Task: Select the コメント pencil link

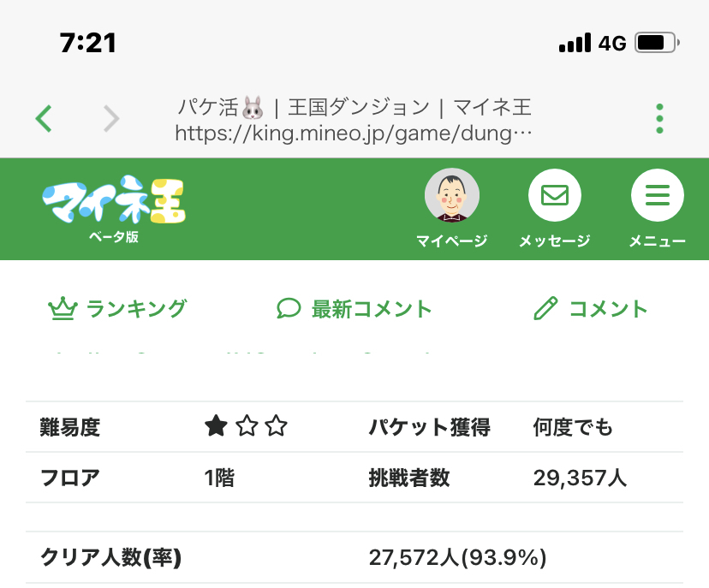Action: (x=591, y=309)
